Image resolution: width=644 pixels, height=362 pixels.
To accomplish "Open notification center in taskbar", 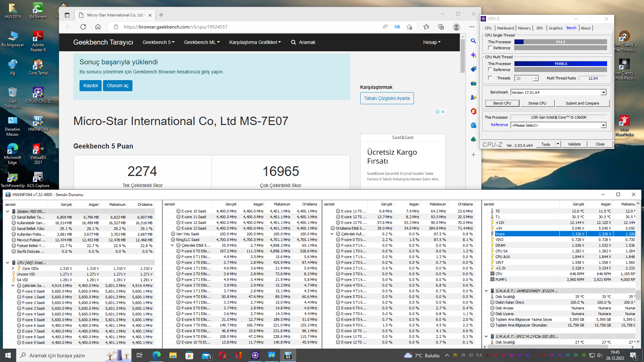I will (x=634, y=355).
